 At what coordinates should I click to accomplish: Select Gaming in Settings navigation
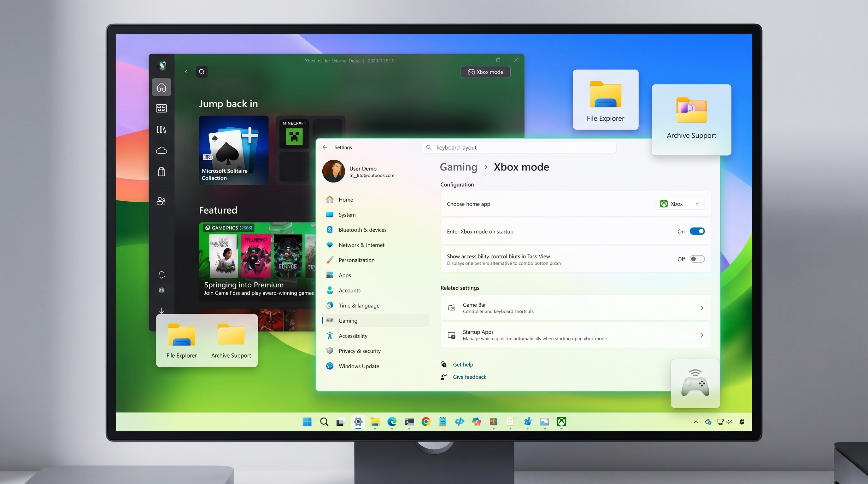tap(375, 321)
